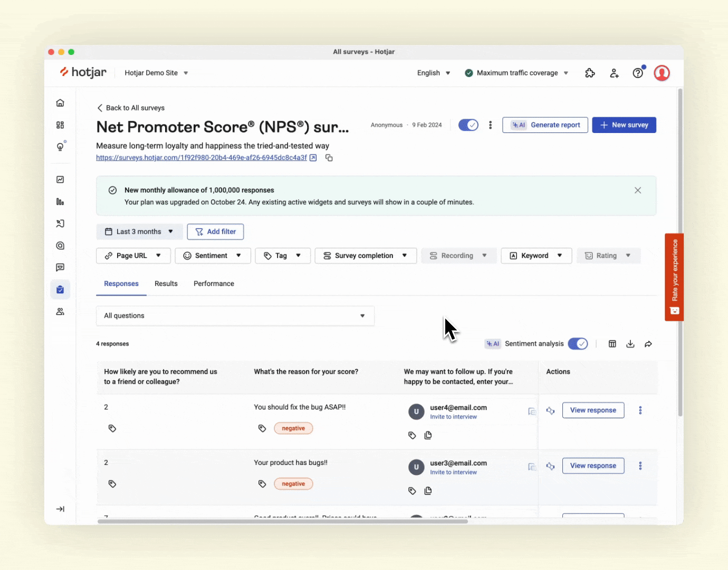The width and height of the screenshot is (728, 570).
Task: Open the English language dropdown
Action: pos(434,73)
